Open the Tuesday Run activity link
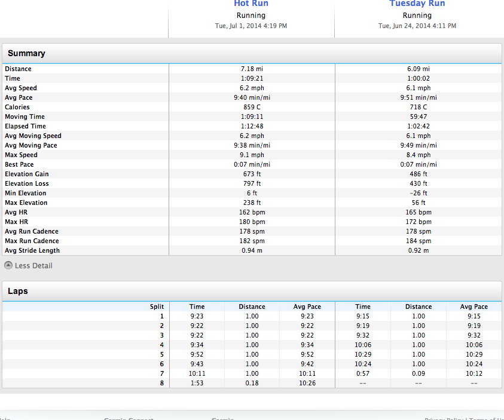 coord(417,3)
